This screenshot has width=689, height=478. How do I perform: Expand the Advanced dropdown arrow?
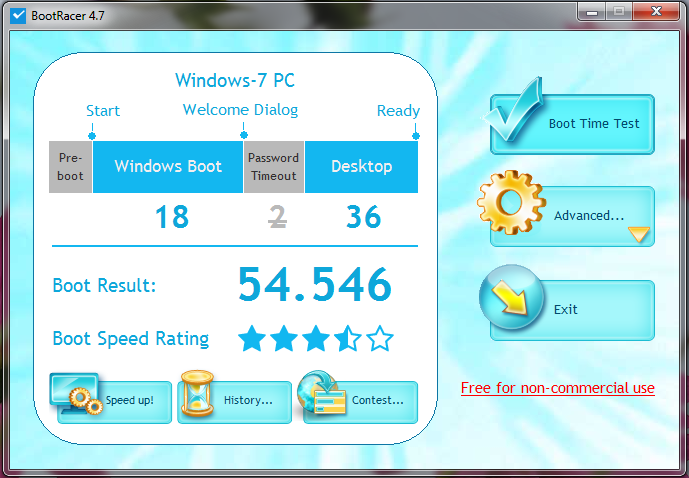tap(639, 234)
